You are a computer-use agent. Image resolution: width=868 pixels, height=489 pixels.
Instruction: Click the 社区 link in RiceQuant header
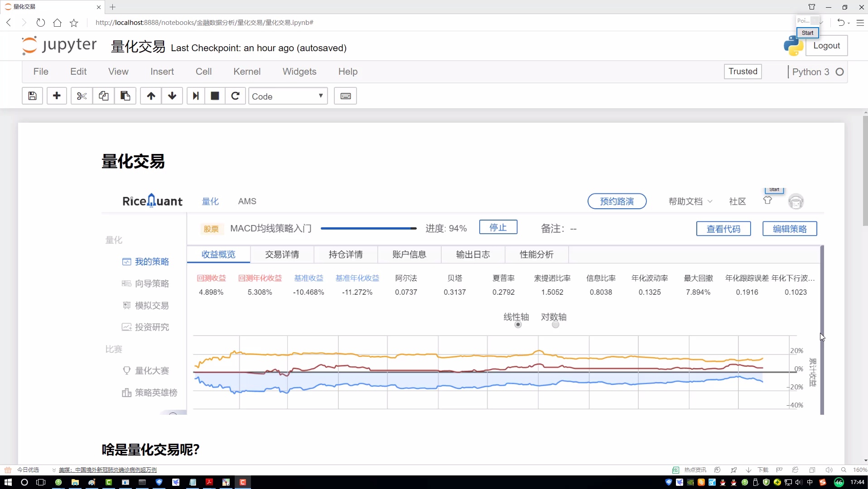[x=737, y=201]
